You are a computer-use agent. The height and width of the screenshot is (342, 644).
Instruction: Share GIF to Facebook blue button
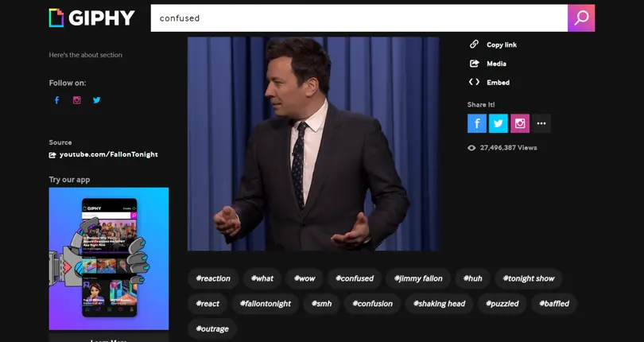[x=477, y=123]
